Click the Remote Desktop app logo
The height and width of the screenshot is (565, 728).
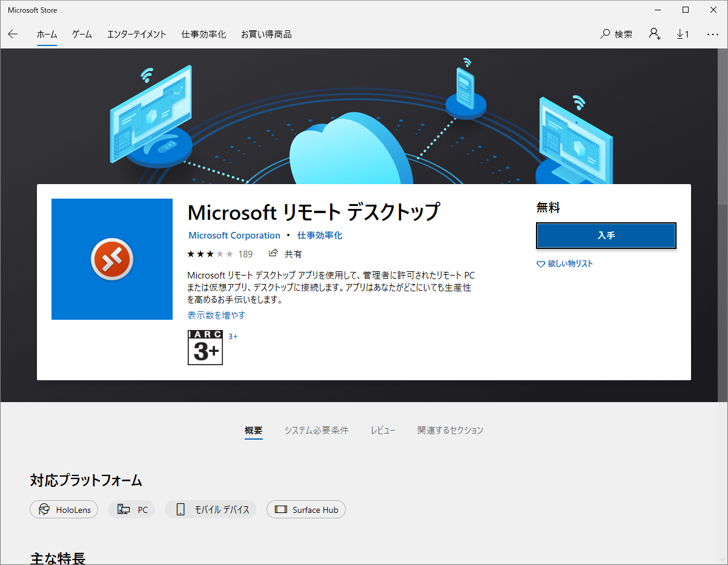click(x=112, y=259)
